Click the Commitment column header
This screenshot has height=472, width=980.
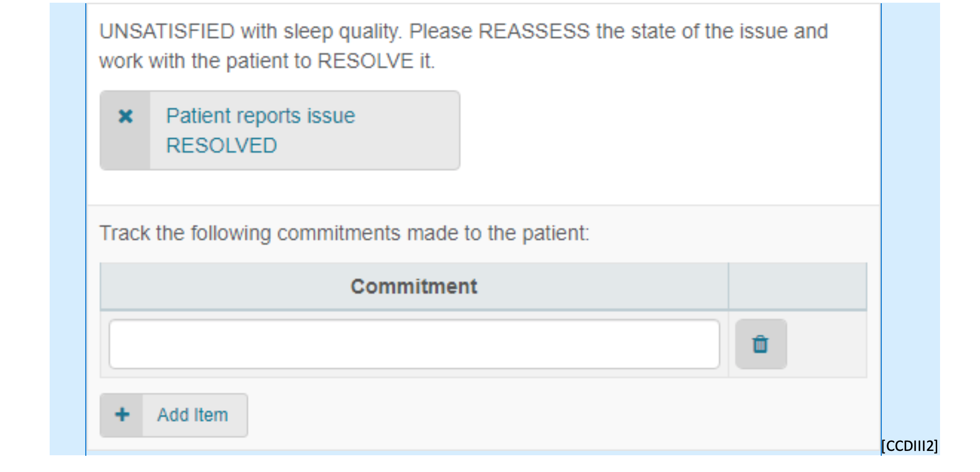pyautogui.click(x=414, y=286)
